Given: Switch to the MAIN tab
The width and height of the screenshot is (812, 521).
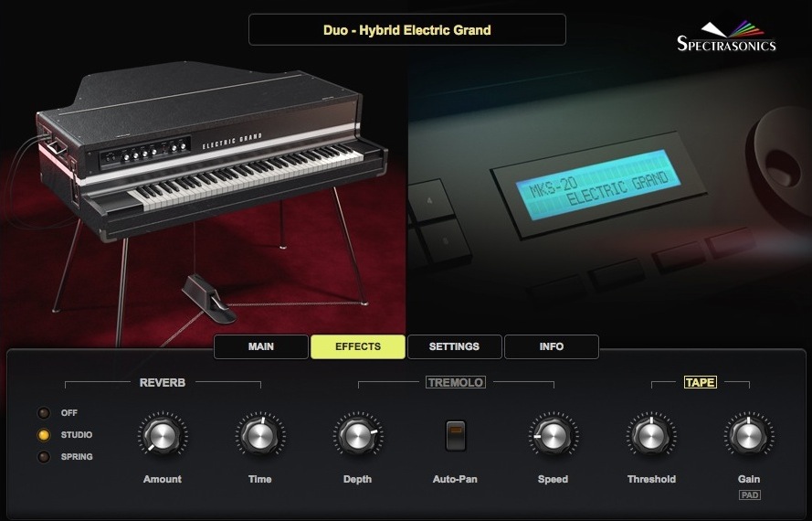Looking at the screenshot, I should click(x=261, y=346).
